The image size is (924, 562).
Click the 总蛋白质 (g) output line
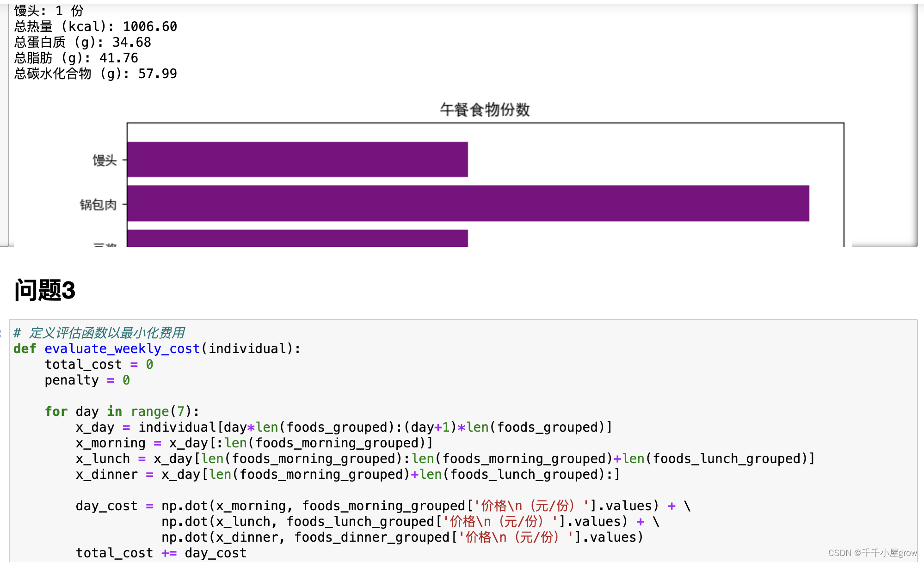click(83, 43)
